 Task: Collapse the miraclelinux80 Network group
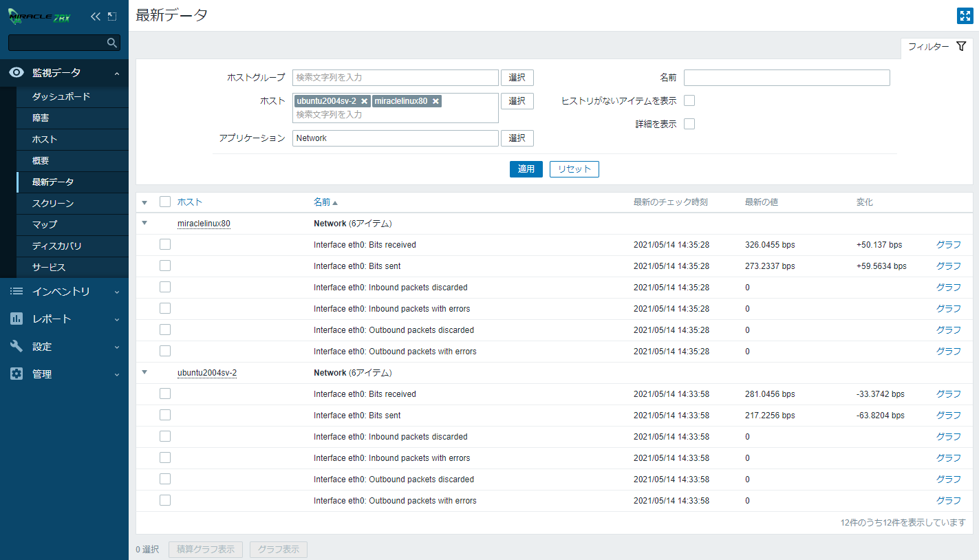pos(144,223)
